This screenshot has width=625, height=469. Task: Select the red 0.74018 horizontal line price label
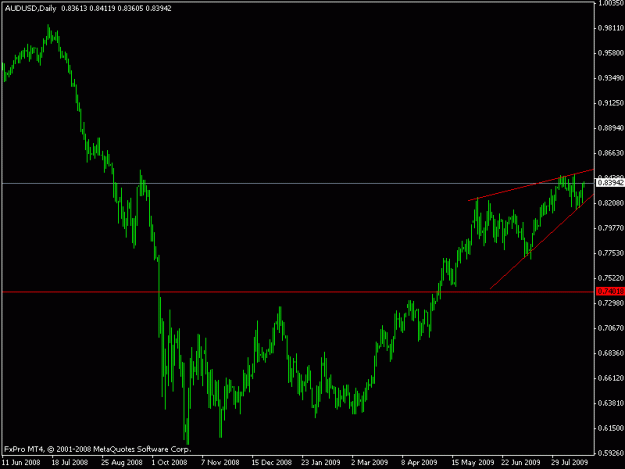610,291
